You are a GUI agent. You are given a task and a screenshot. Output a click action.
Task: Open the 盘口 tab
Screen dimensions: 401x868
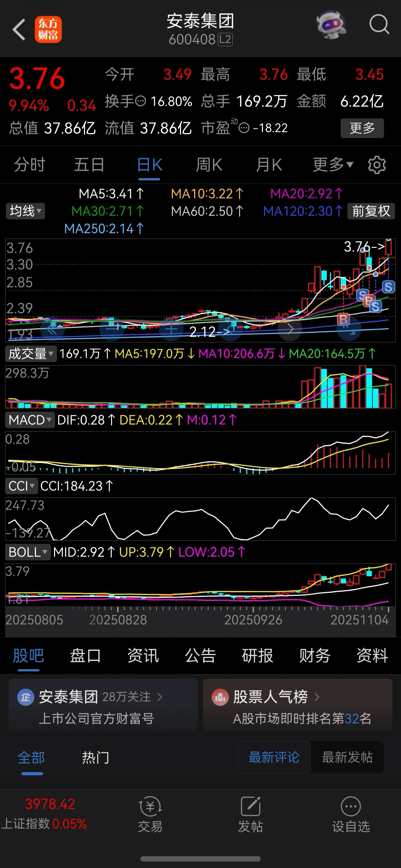85,656
